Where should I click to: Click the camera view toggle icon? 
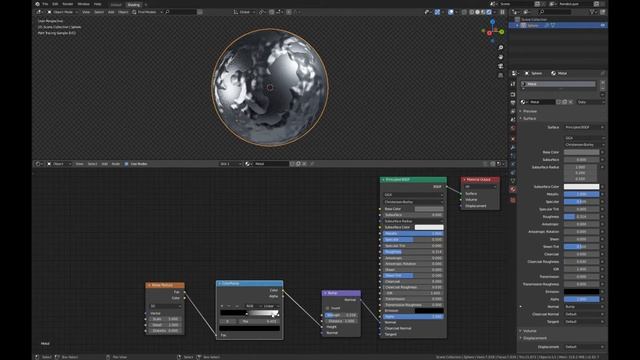click(x=501, y=66)
